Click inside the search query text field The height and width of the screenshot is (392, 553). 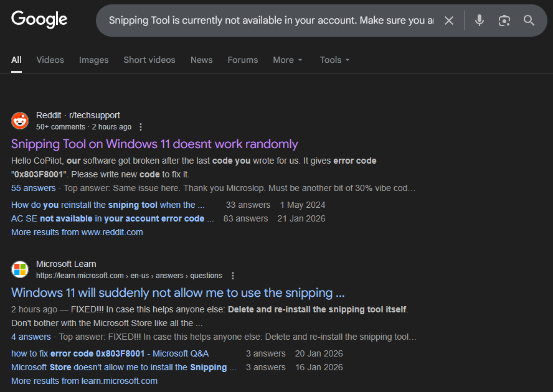[x=272, y=21]
